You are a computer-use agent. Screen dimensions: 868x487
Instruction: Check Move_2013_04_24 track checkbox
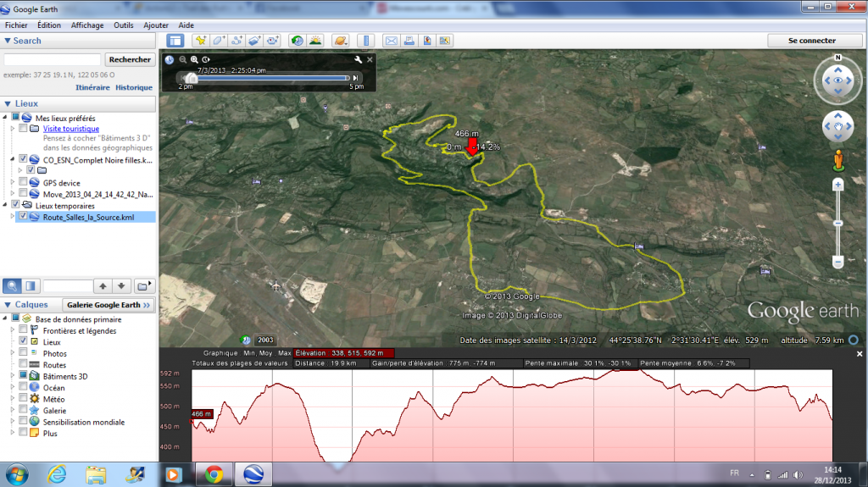click(23, 193)
